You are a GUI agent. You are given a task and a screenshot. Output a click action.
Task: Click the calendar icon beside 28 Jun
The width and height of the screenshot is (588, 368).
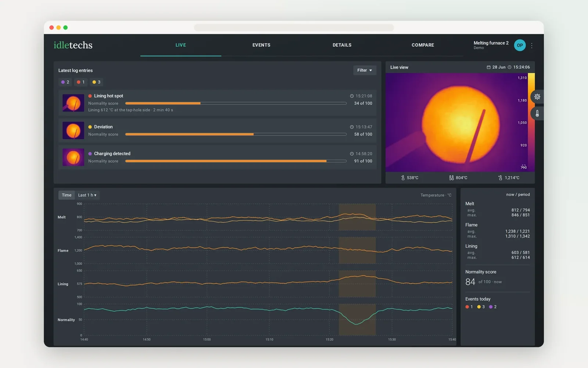tap(489, 67)
